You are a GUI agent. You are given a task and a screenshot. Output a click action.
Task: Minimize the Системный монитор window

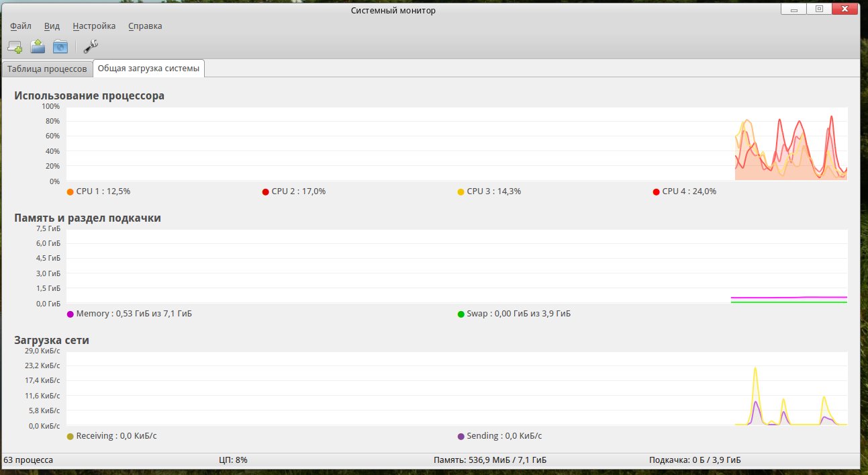coord(793,9)
